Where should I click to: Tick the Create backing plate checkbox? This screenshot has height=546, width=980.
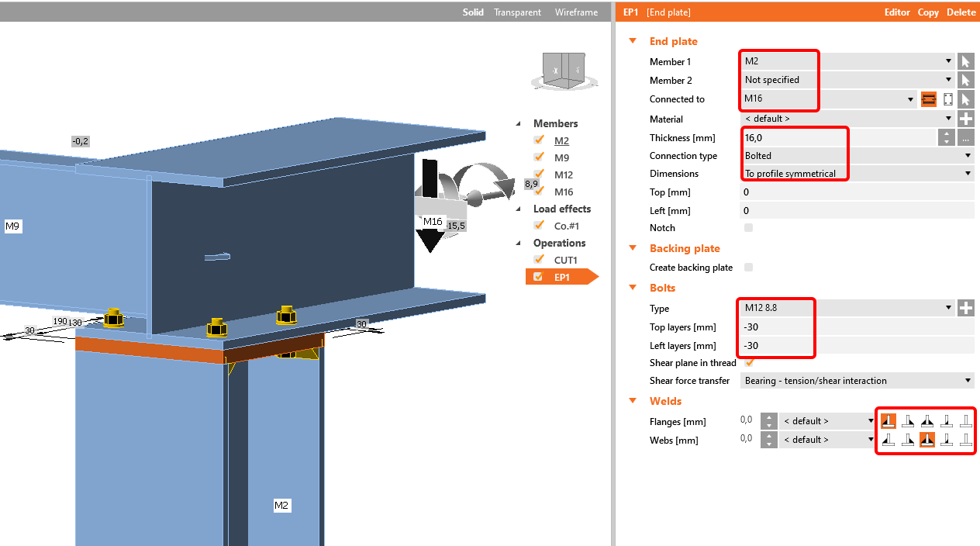748,268
